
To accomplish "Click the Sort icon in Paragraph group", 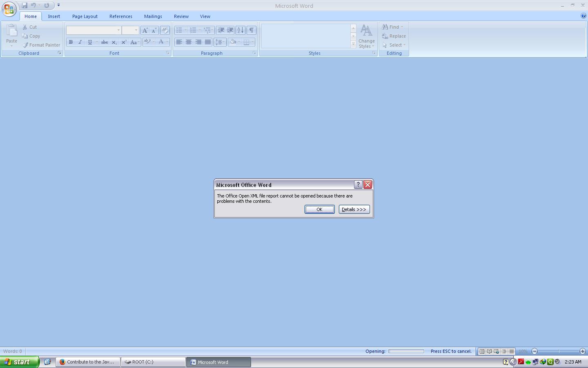I will (241, 30).
